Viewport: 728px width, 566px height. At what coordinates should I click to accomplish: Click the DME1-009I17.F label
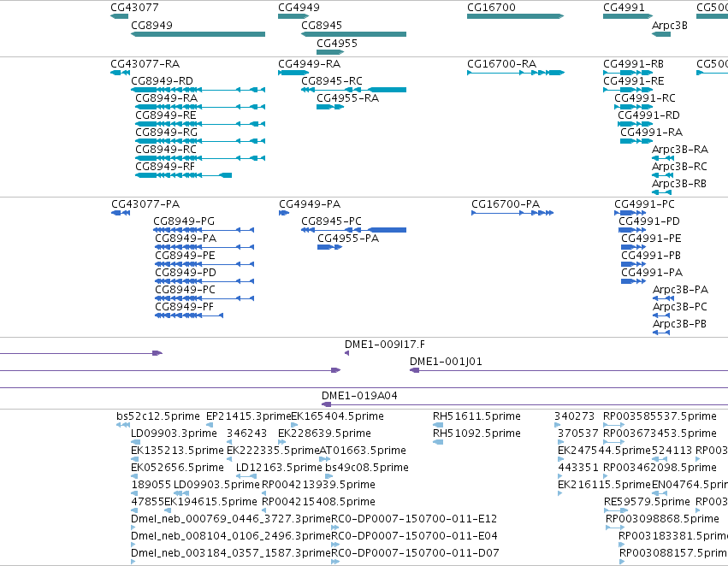point(385,345)
